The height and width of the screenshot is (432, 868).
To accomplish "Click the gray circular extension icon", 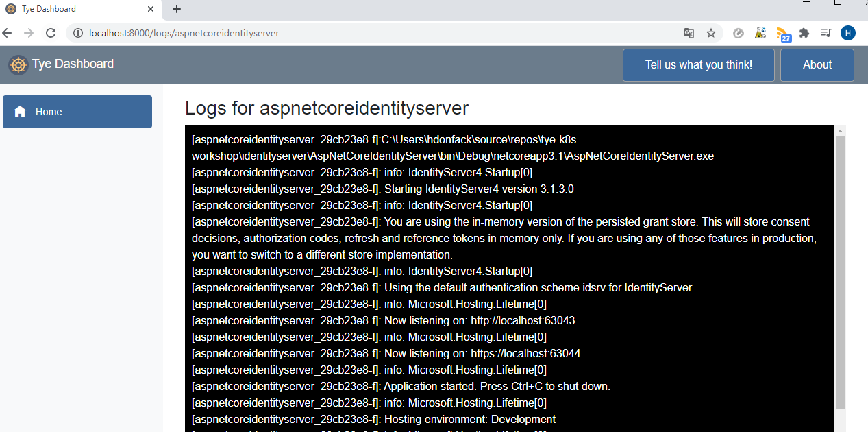I will (739, 33).
